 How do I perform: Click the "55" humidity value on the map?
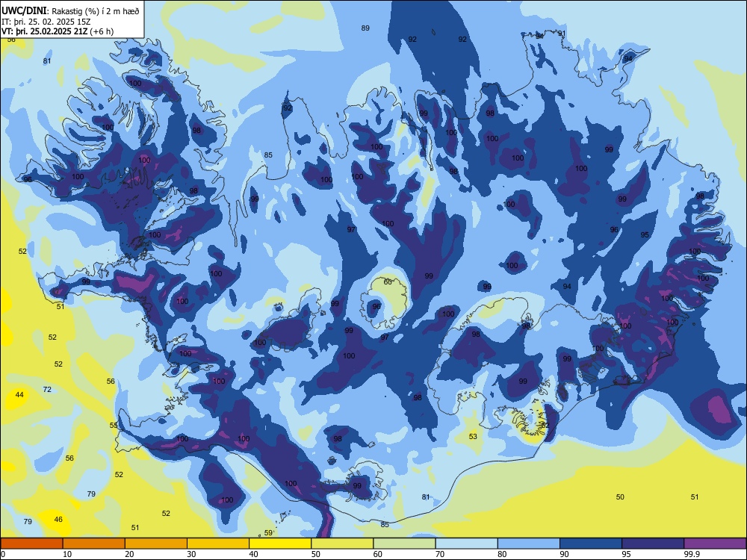(x=114, y=426)
